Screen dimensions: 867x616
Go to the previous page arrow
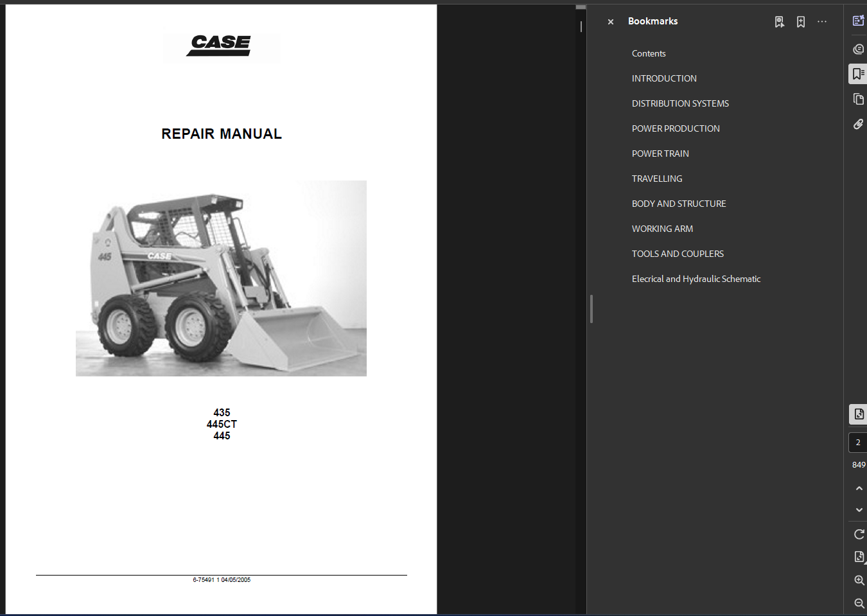(859, 489)
